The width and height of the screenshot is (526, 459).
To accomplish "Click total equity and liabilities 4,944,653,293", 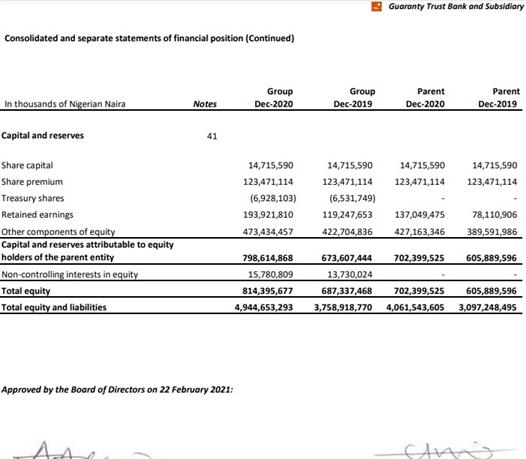I will 264,307.
